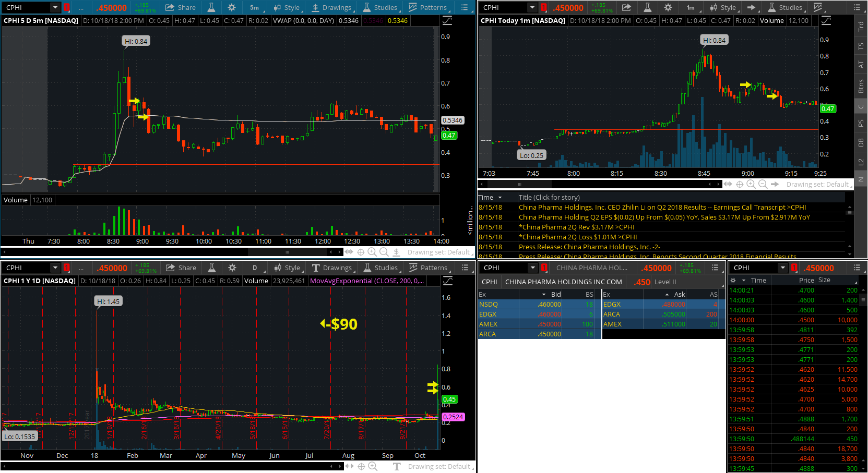Expand the symbol dropdown in the Level II panel
This screenshot has width=868, height=473.
pyautogui.click(x=532, y=268)
